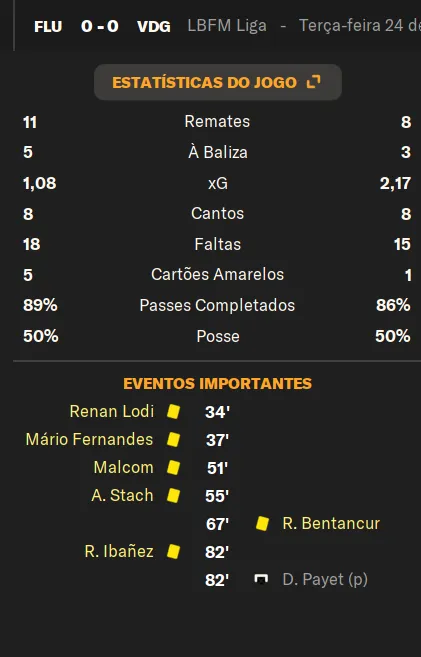The width and height of the screenshot is (421, 657).
Task: Click the VDG team abbreviation
Action: [154, 27]
